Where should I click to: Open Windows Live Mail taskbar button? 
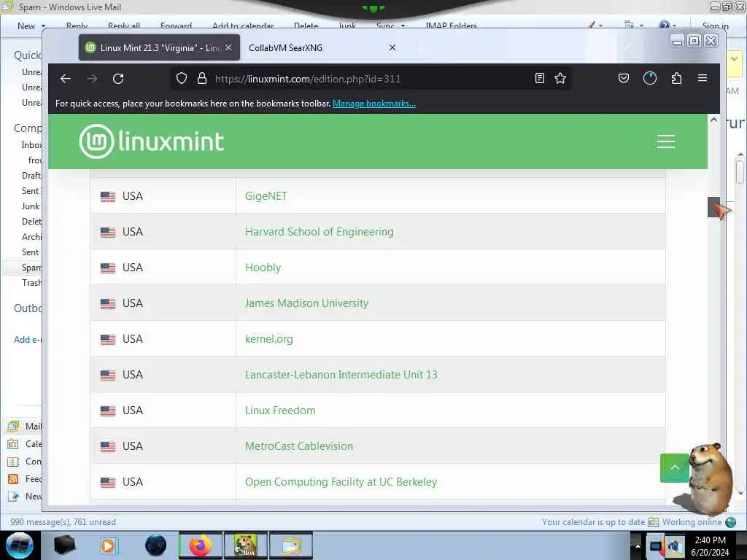291,545
